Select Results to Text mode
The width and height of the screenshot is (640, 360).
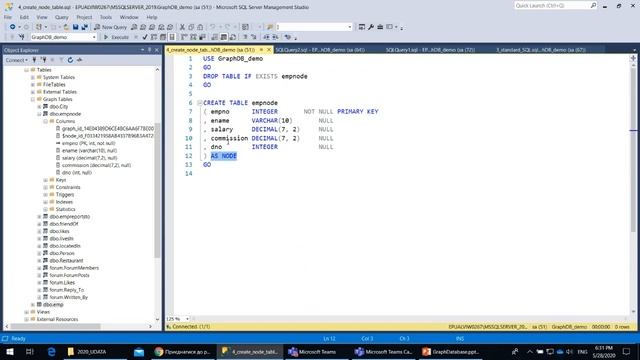pyautogui.click(x=215, y=37)
